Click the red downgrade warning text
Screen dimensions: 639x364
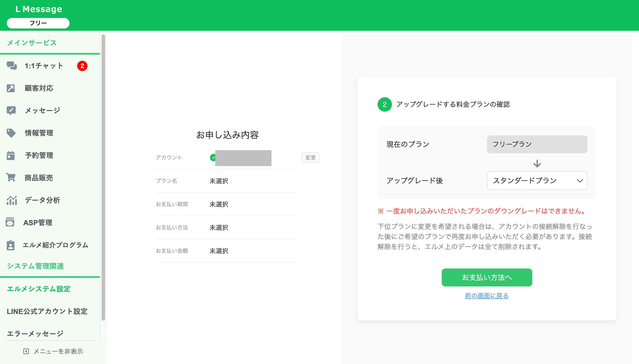point(482,211)
